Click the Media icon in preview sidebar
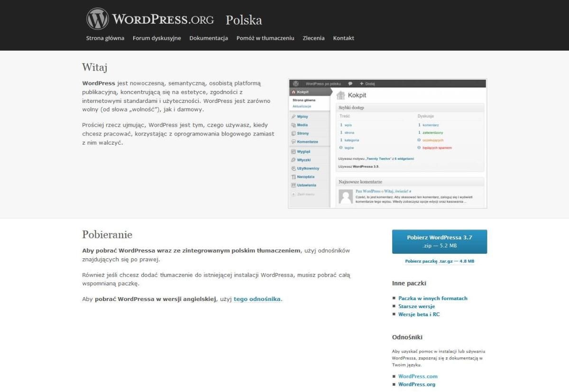 [294, 125]
